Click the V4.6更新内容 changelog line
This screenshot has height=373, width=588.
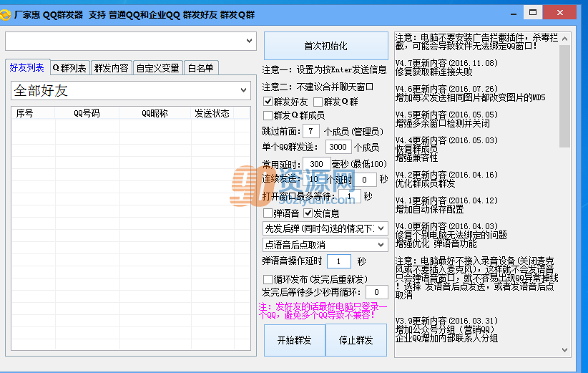point(446,89)
